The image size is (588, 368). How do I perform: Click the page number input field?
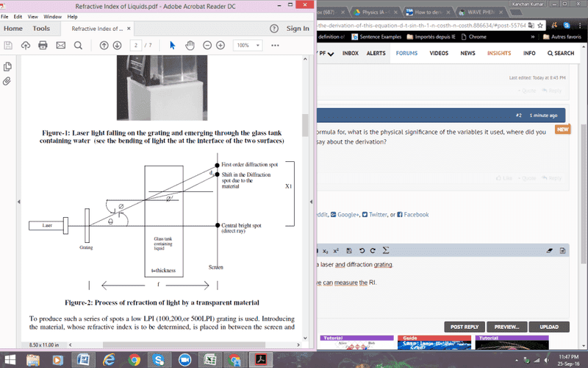pyautogui.click(x=137, y=45)
